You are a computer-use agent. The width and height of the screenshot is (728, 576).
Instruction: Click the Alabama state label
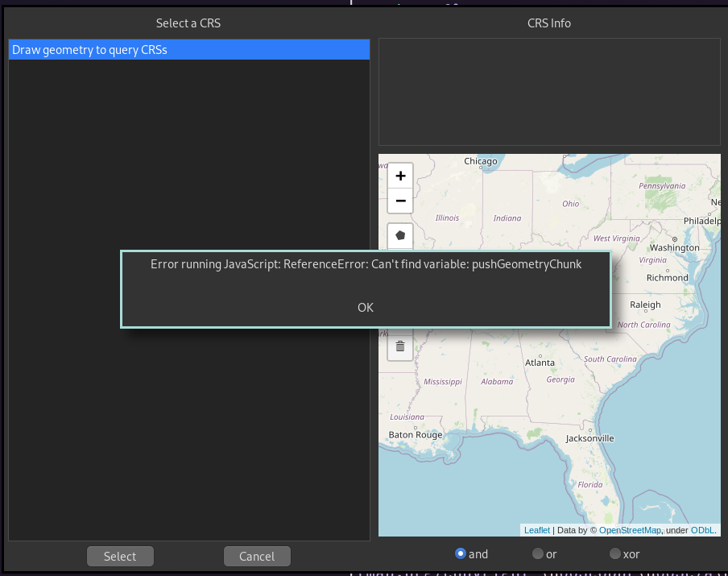497,381
